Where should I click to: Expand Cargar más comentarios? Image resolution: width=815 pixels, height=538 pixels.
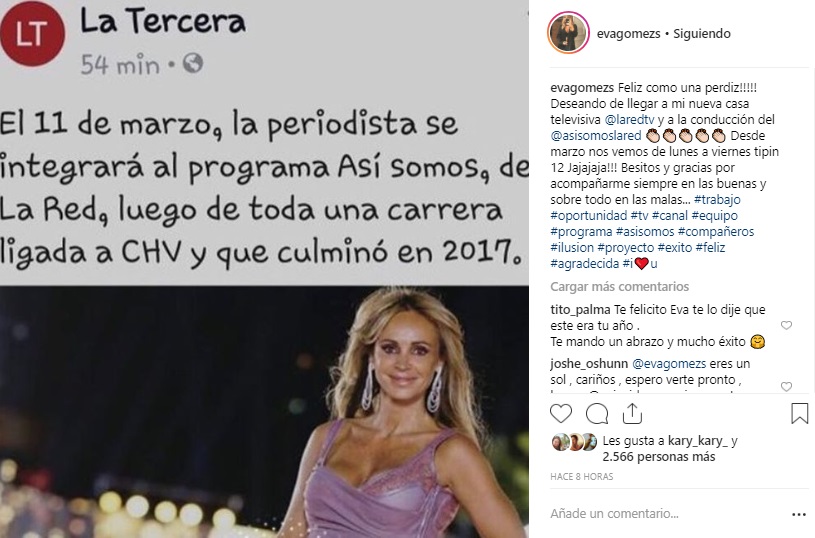620,286
